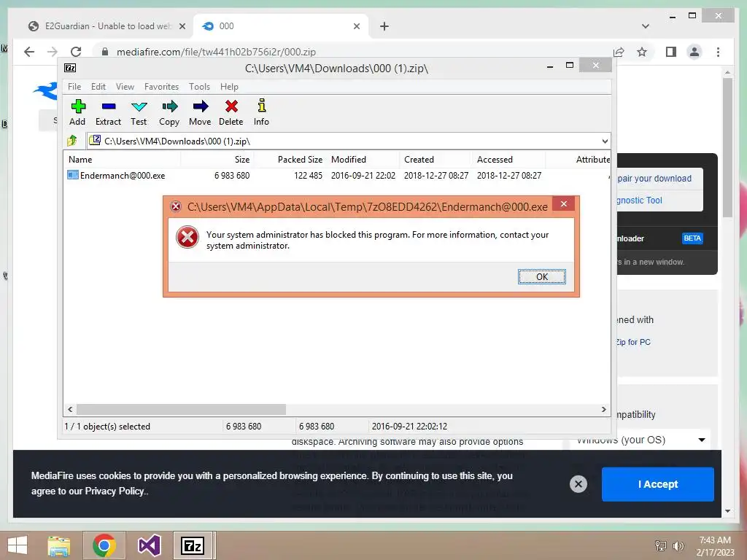
Task: Close the 000 browser tab
Action: pyautogui.click(x=356, y=27)
